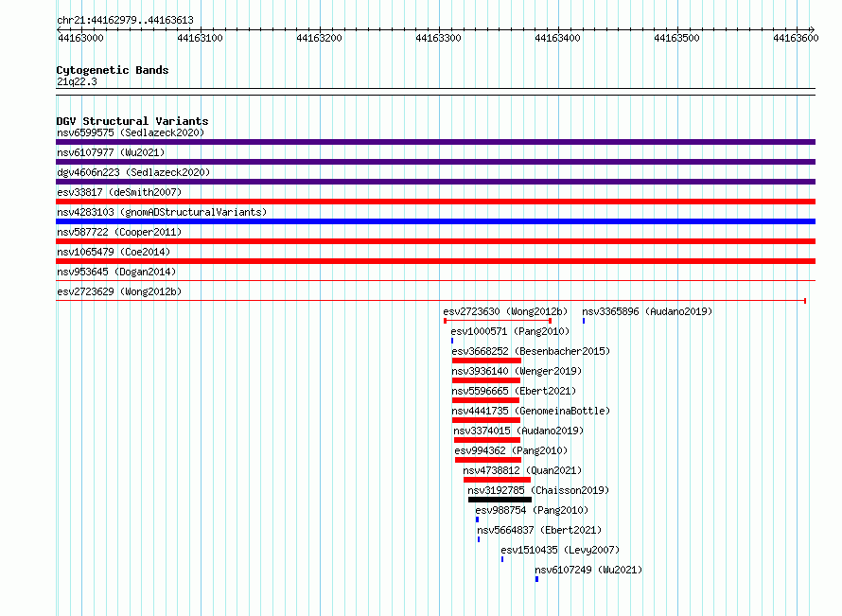Select the nsv4283103 gnomAD blue variant bar
This screenshot has height=616, width=842.
pyautogui.click(x=435, y=221)
